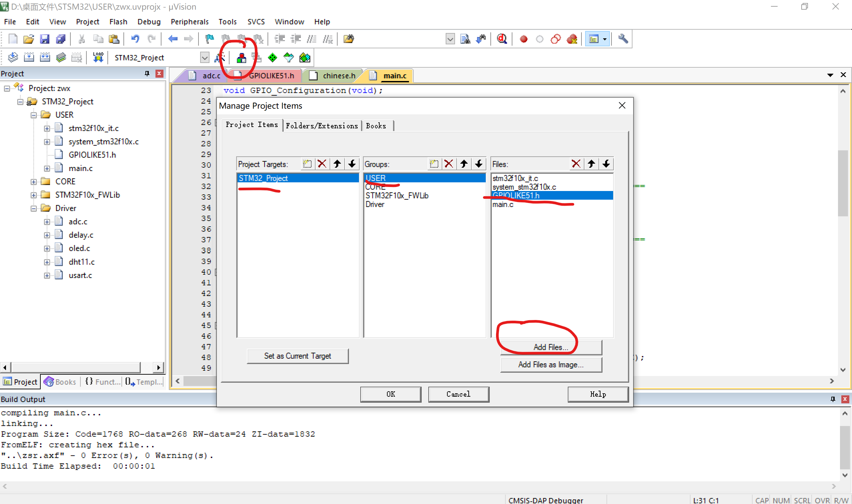
Task: Collapse the Driver group in tree
Action: click(x=34, y=209)
